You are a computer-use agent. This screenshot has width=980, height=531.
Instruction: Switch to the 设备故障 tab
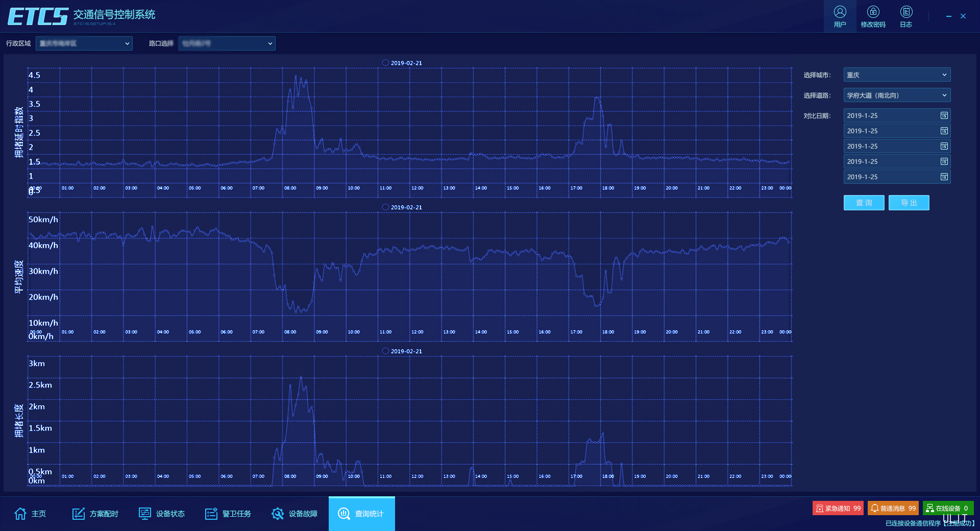click(x=295, y=514)
